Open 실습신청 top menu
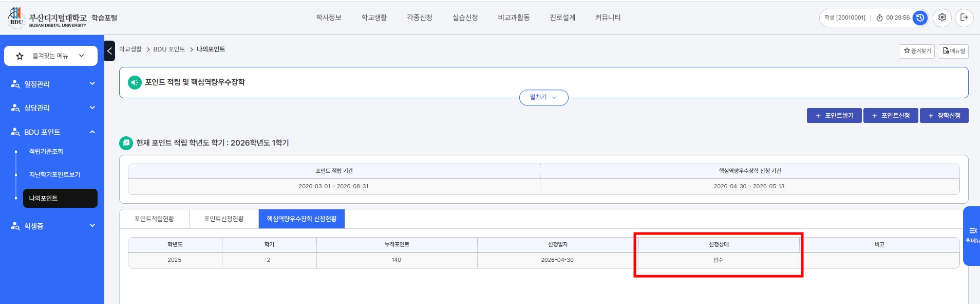Viewport: 980px width, 304px height. [x=465, y=17]
